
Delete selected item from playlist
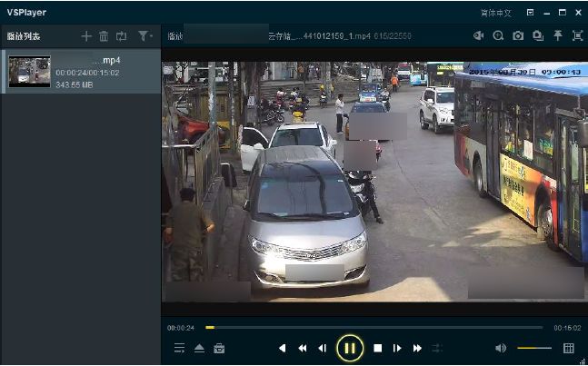(x=104, y=36)
